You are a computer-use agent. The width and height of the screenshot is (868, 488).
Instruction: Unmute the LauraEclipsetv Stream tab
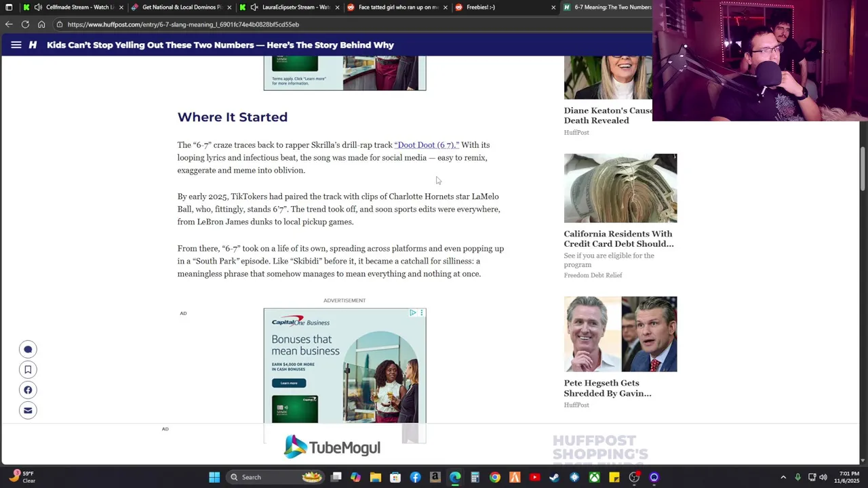254,7
